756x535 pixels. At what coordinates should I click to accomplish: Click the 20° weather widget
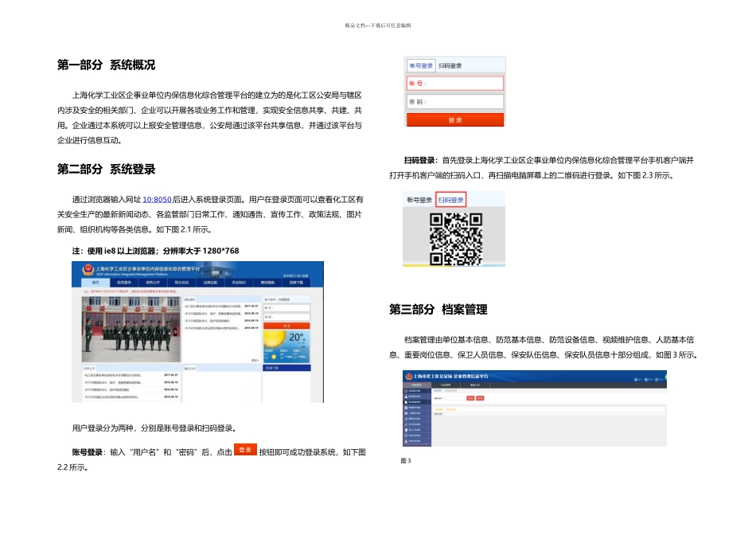(286, 346)
